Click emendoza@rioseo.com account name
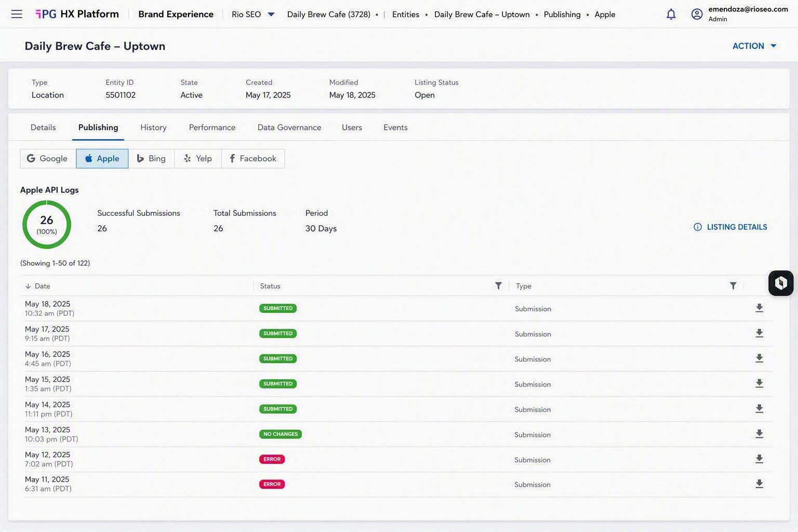The height and width of the screenshot is (532, 798). click(x=748, y=9)
